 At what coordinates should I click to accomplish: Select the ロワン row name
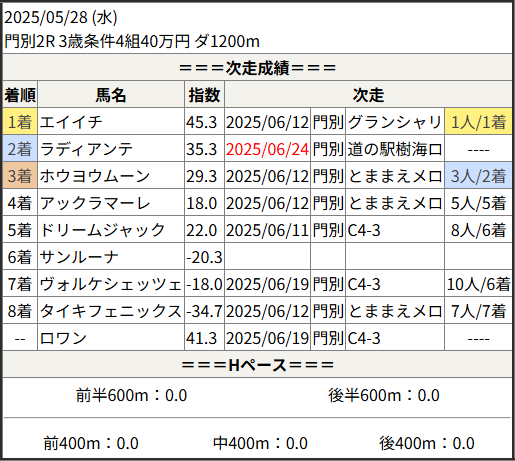[x=63, y=338]
